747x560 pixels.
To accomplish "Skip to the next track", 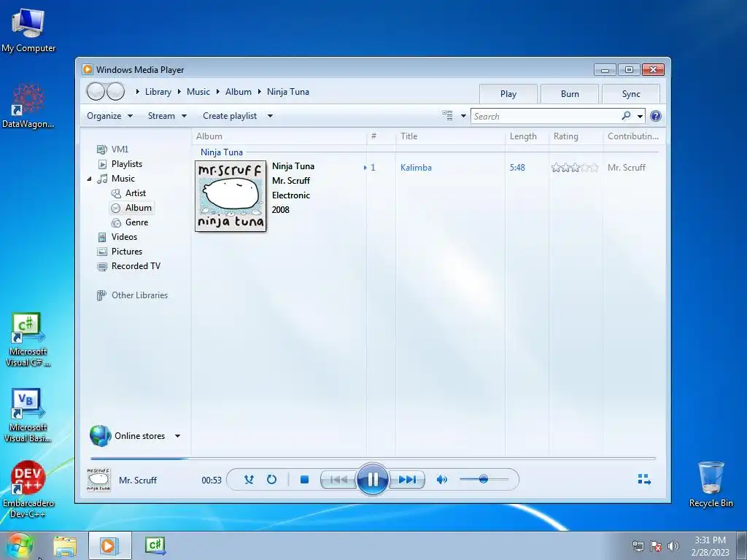I will [x=407, y=480].
